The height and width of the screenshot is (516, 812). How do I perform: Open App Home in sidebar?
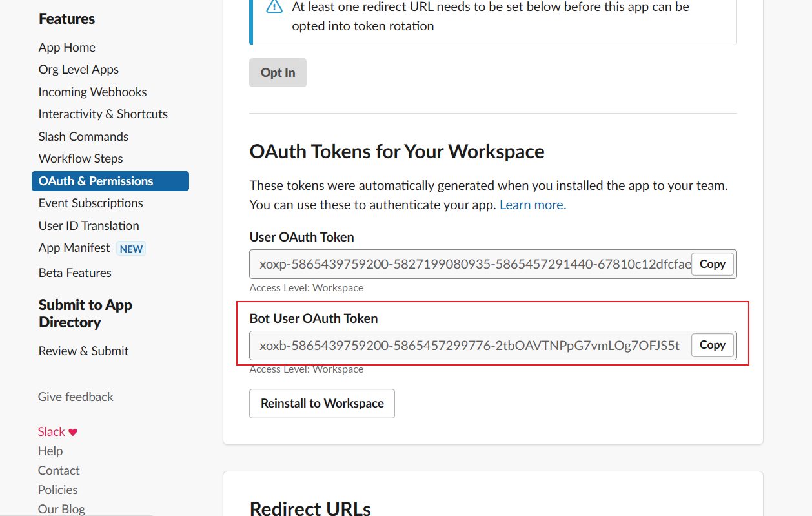(67, 48)
